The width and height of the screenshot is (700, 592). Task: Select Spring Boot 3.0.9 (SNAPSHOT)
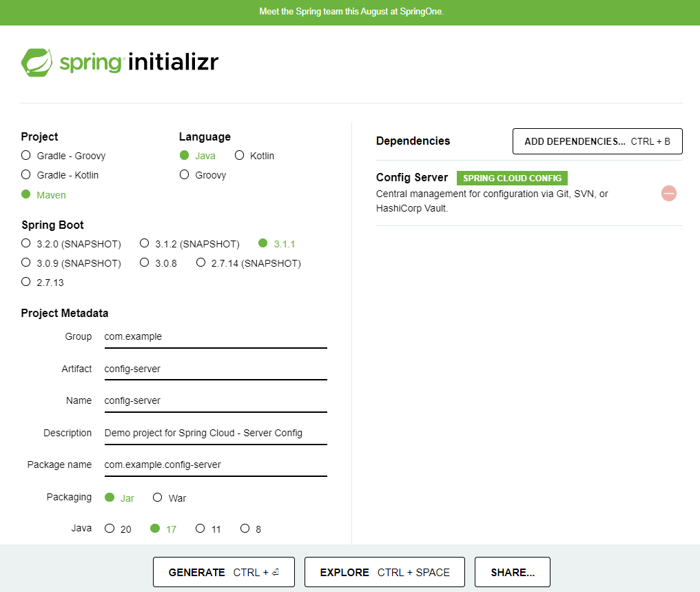[71, 263]
